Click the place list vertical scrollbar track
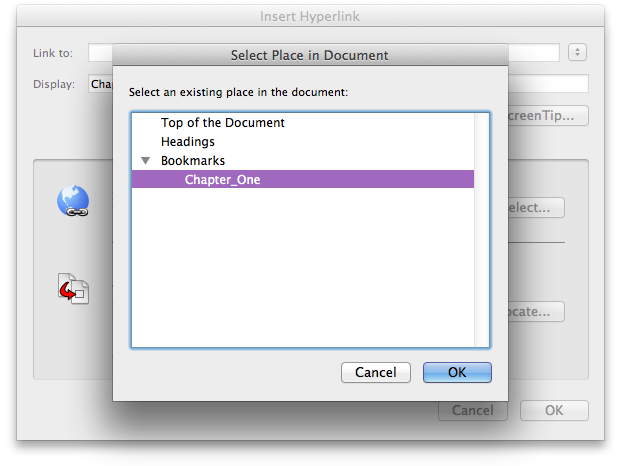The width and height of the screenshot is (618, 466). [x=482, y=230]
